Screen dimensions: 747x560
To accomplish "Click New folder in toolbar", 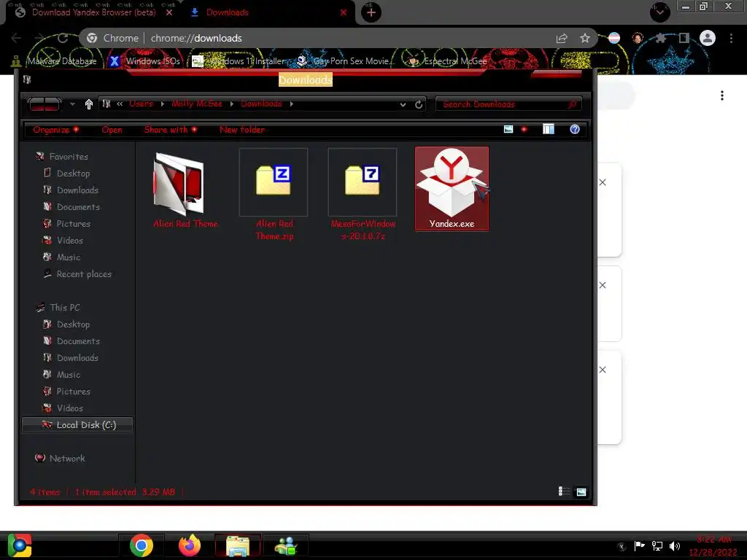I will click(242, 130).
